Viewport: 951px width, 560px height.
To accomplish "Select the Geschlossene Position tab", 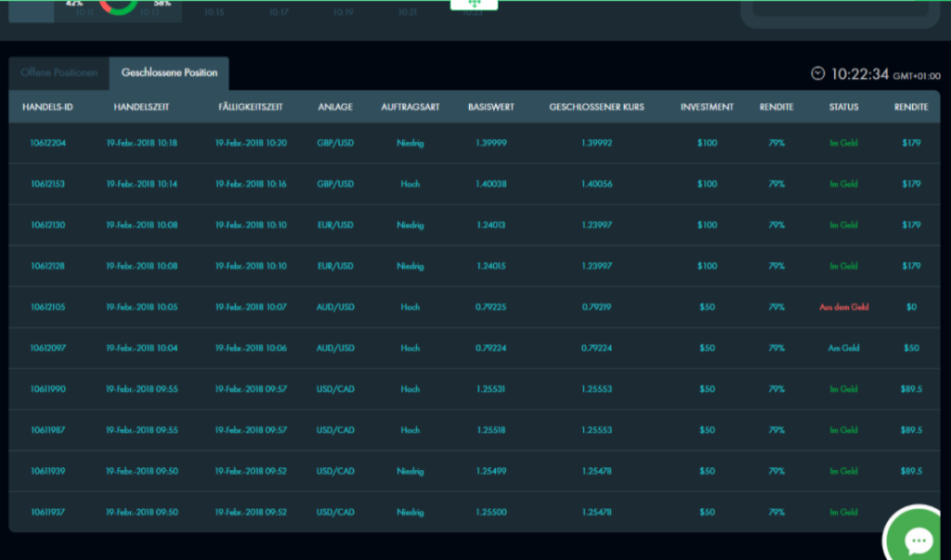I will coord(169,72).
